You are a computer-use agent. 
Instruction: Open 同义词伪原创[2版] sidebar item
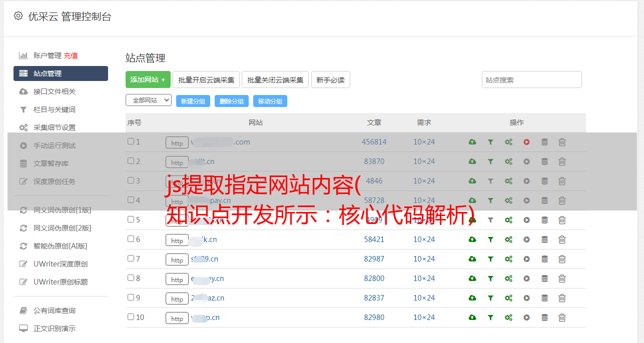point(62,228)
